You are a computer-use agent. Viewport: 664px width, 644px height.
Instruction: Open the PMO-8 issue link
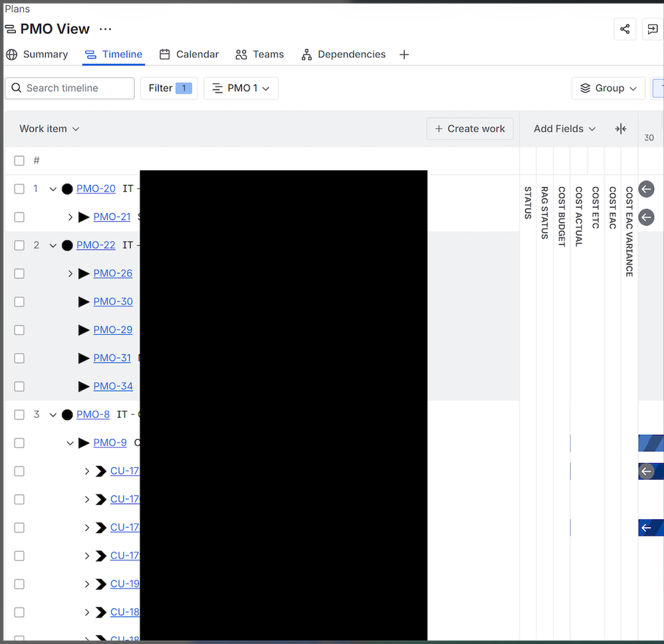click(x=93, y=414)
